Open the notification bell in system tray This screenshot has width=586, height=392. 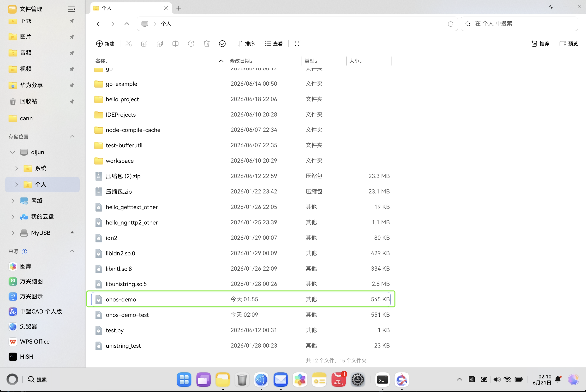point(558,379)
